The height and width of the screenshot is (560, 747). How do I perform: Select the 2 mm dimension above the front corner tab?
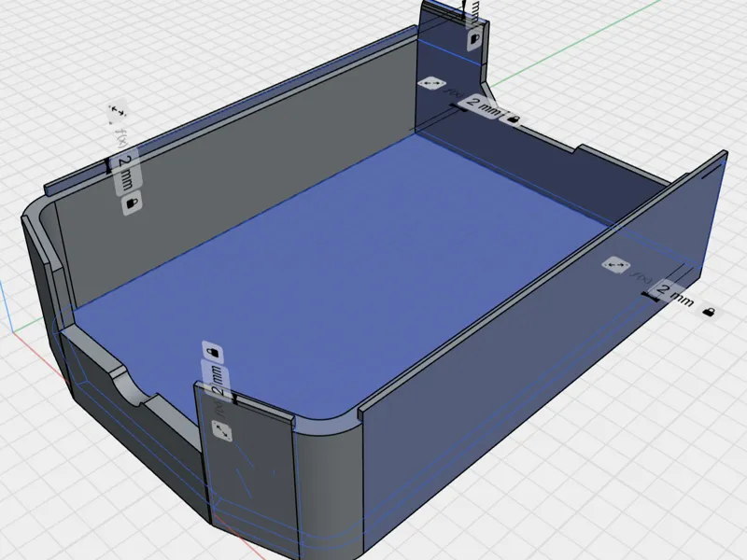click(x=218, y=381)
